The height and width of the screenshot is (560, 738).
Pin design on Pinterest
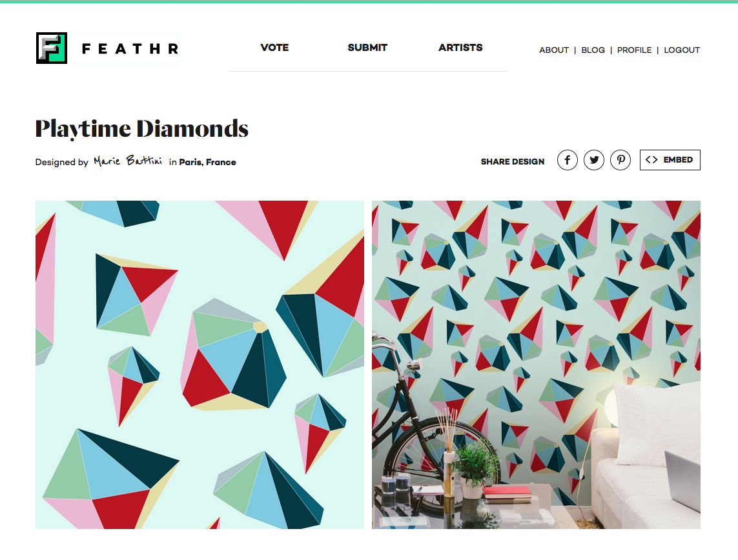[x=620, y=161]
